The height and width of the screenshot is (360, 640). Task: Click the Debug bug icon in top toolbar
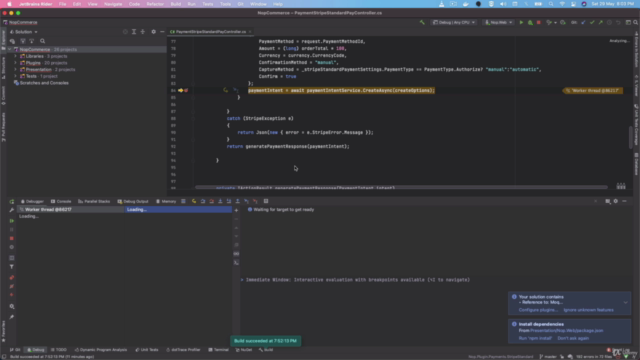[530, 22]
